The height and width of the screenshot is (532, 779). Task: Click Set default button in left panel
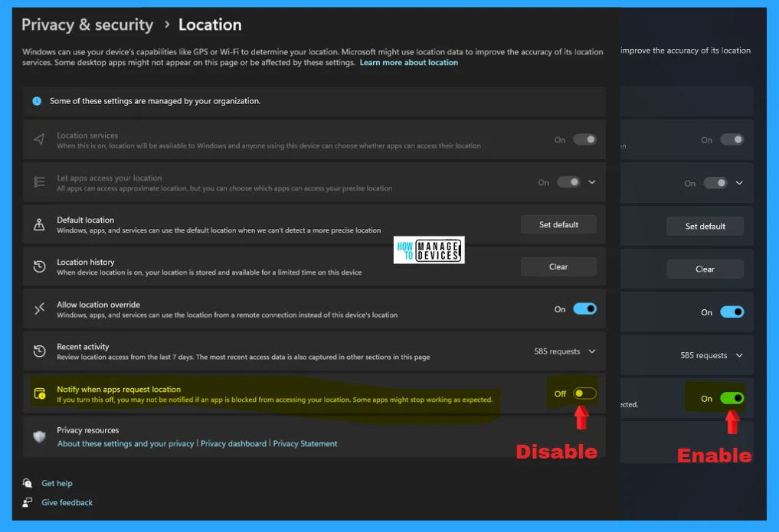558,225
